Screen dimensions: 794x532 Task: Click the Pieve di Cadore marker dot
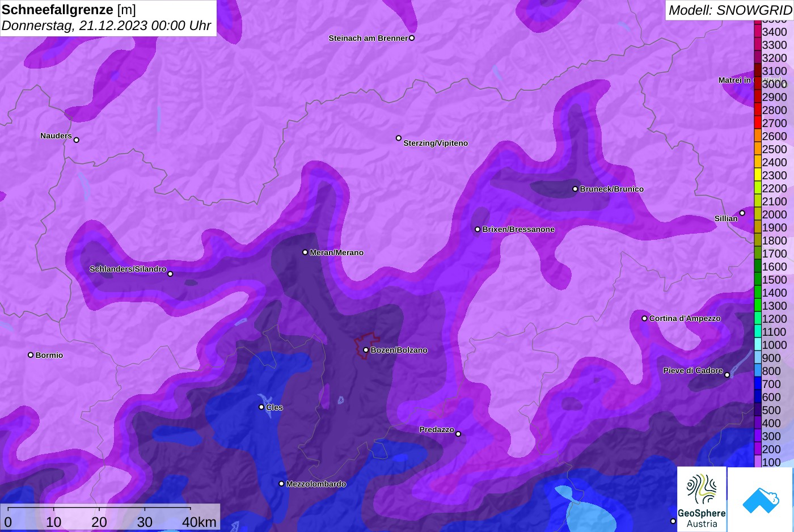tap(727, 375)
